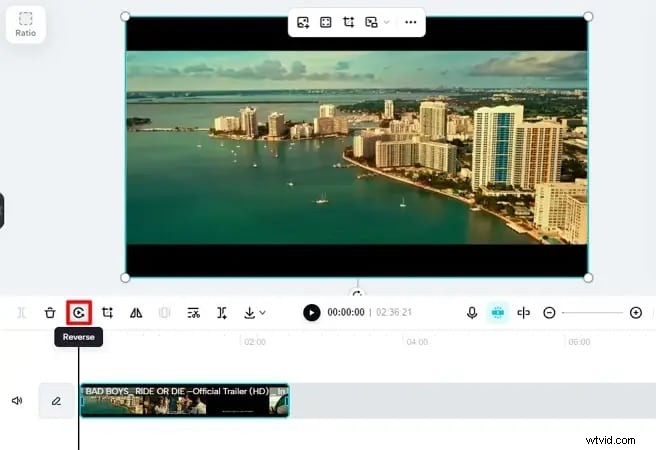Click the total duration 02:36:21 text
This screenshot has width=656, height=450.
point(394,312)
